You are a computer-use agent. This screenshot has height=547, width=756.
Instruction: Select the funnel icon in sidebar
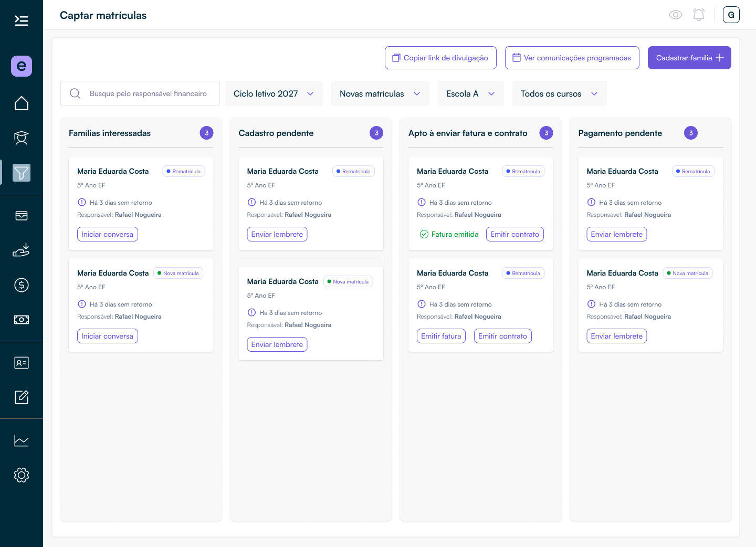[x=22, y=173]
